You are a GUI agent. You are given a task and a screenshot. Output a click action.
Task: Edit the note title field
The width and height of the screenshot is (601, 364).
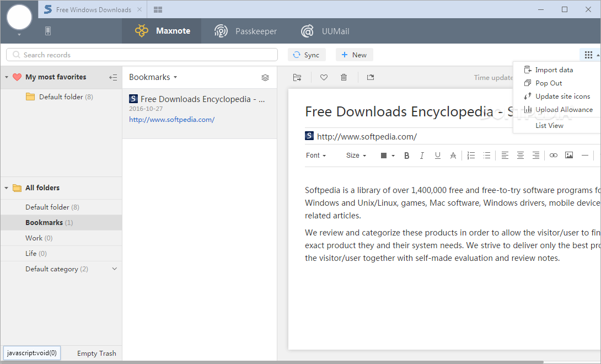coord(409,111)
